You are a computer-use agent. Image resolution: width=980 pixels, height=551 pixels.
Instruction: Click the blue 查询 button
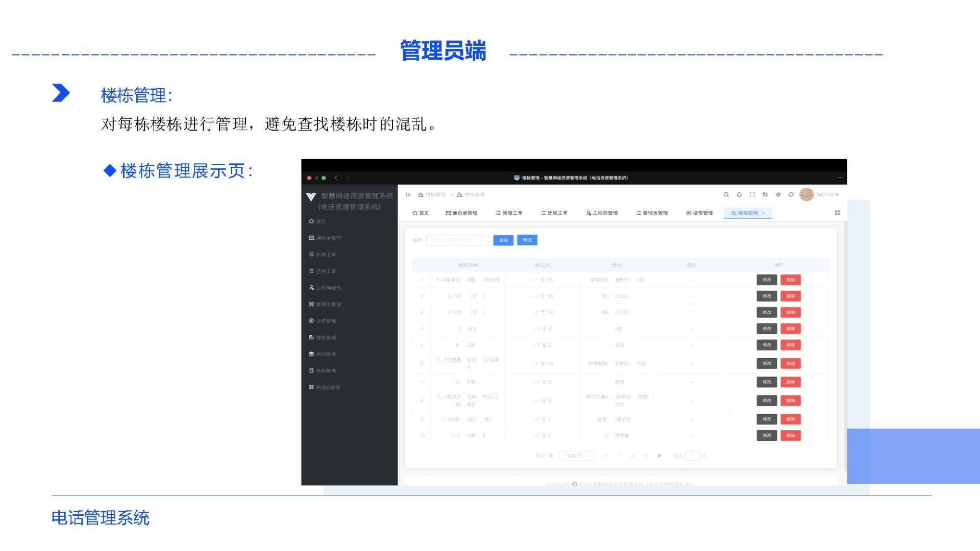[503, 240]
